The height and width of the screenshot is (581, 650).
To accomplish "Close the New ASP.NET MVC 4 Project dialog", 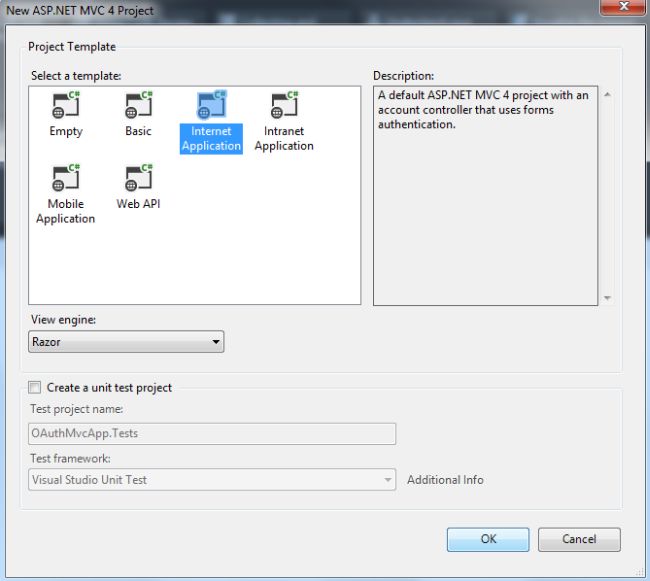I will (x=623, y=7).
